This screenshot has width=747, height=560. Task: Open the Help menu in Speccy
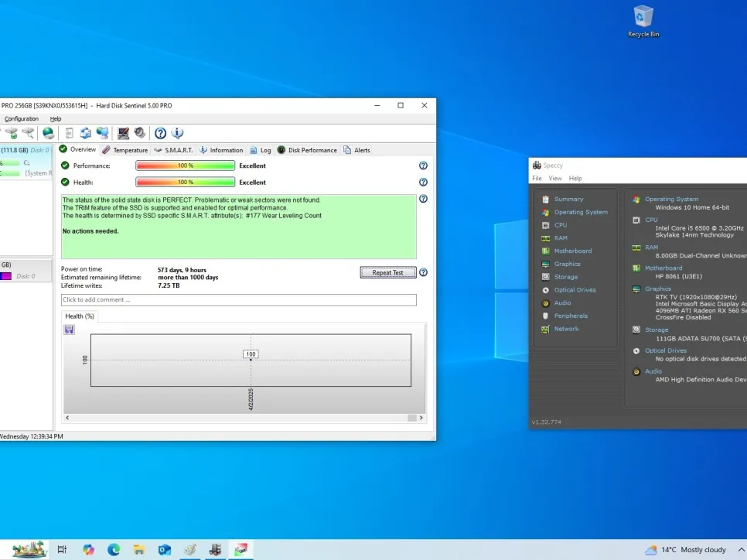[575, 178]
